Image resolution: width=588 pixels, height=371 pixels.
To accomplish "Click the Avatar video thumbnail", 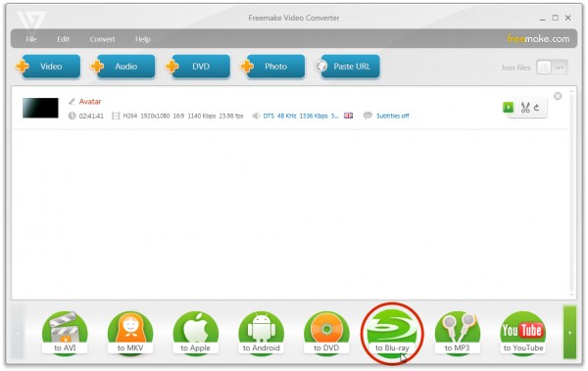I will (x=40, y=108).
